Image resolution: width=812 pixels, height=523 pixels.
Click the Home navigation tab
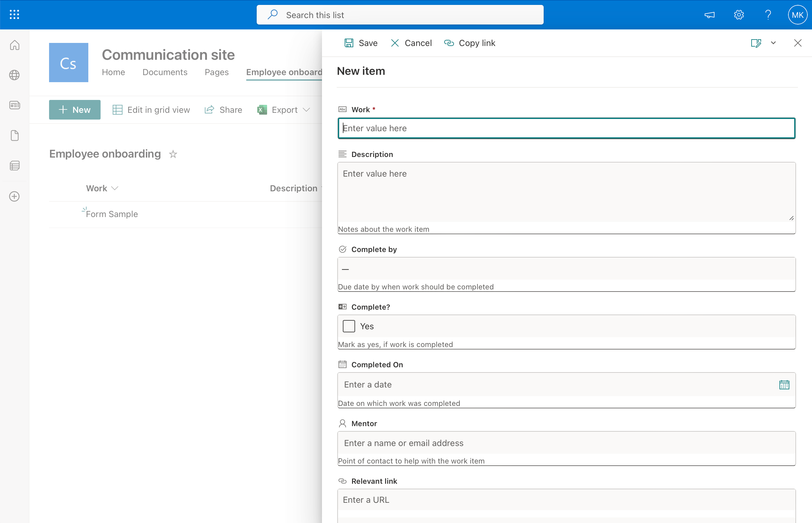coord(114,72)
